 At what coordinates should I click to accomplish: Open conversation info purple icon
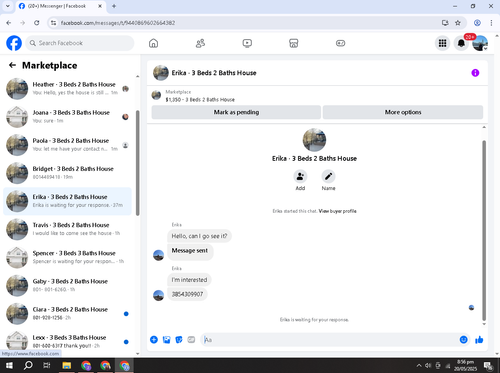click(475, 73)
